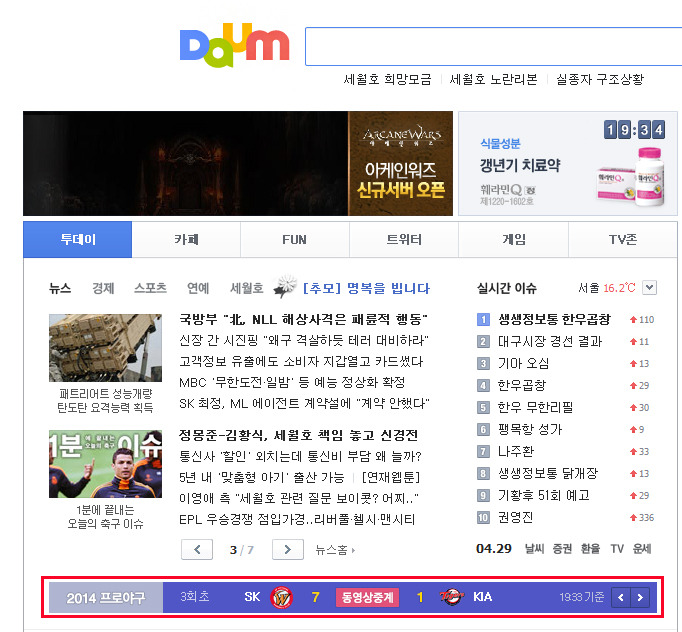Open trending issue 생생정보통 한우곱창
Image resolution: width=682 pixels, height=632 pixels.
point(554,320)
